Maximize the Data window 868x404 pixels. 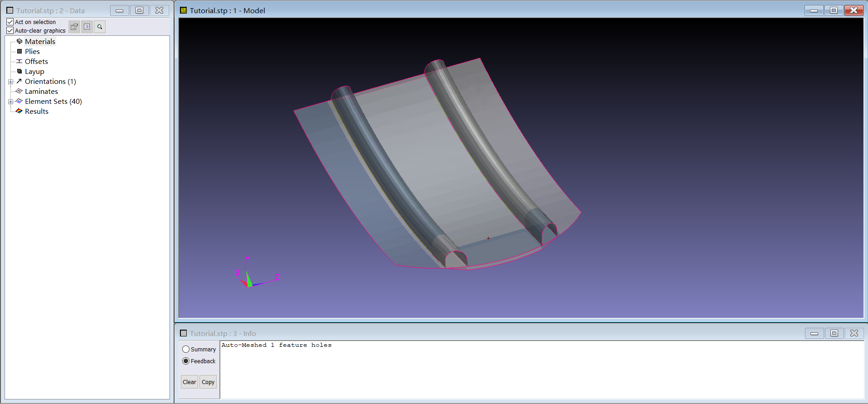point(140,10)
